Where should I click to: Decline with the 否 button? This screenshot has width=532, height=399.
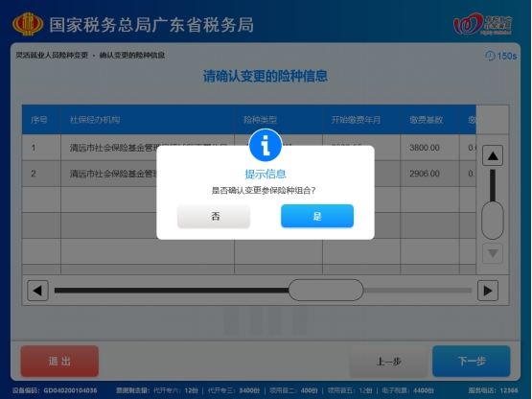pos(214,216)
